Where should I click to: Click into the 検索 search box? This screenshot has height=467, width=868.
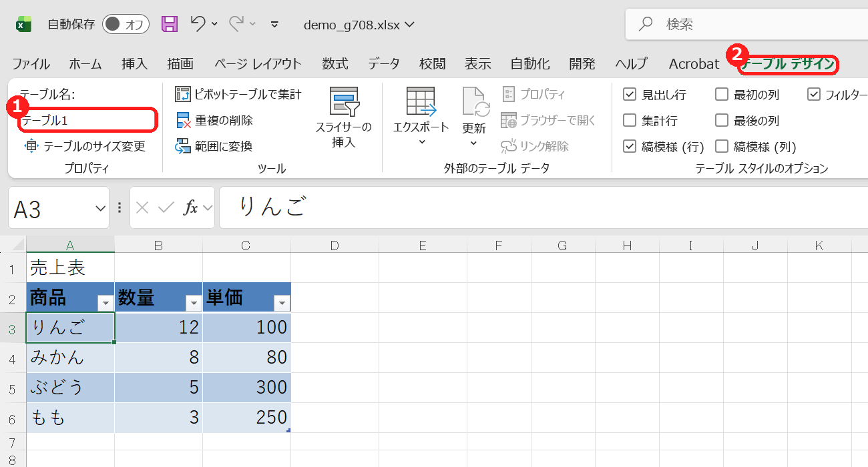[x=746, y=25]
